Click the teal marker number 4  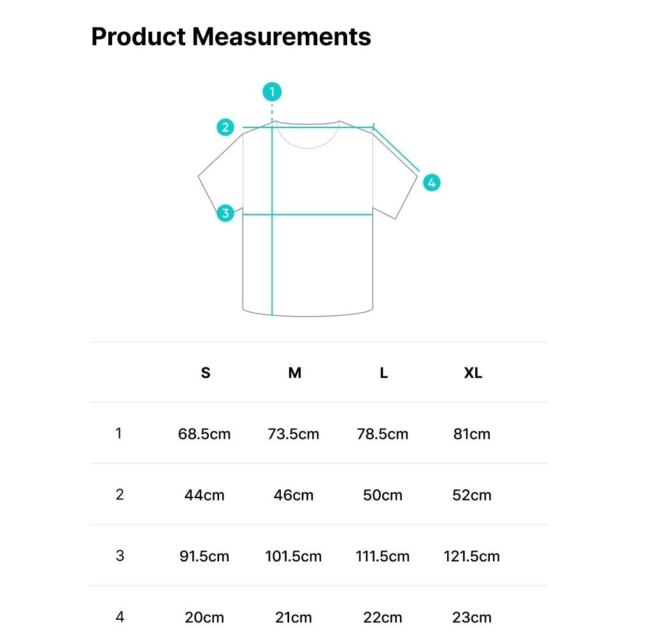click(432, 183)
